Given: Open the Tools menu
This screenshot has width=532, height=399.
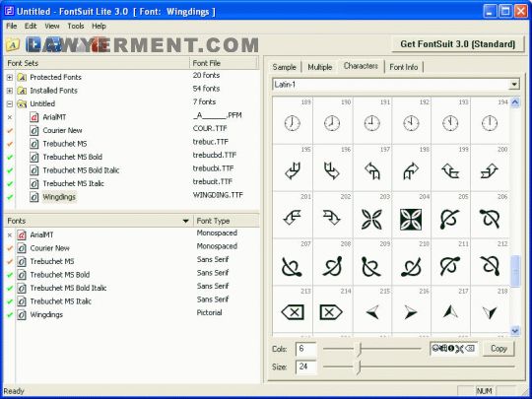Looking at the screenshot, I should pos(75,27).
